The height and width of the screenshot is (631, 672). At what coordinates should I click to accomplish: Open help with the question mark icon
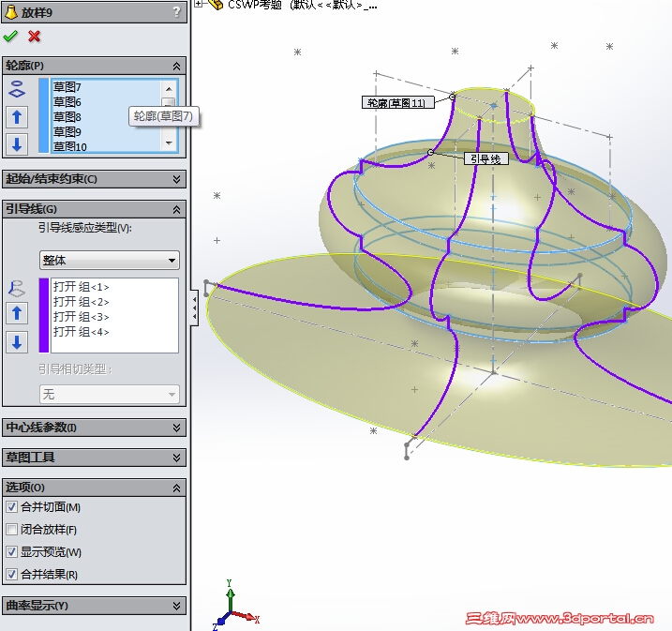click(x=176, y=12)
